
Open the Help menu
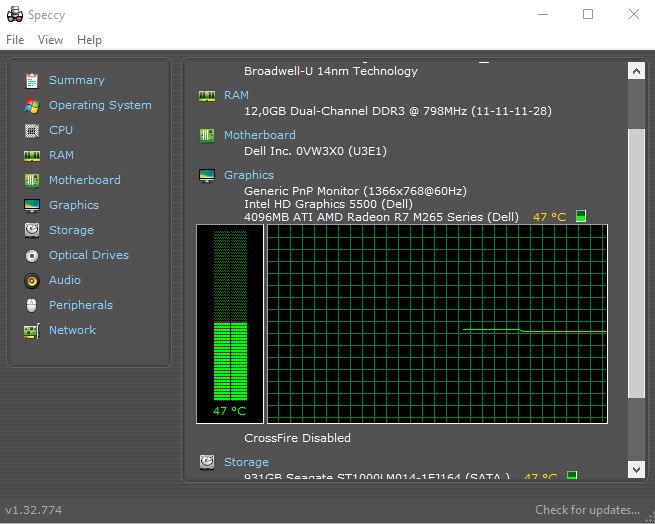click(x=89, y=40)
